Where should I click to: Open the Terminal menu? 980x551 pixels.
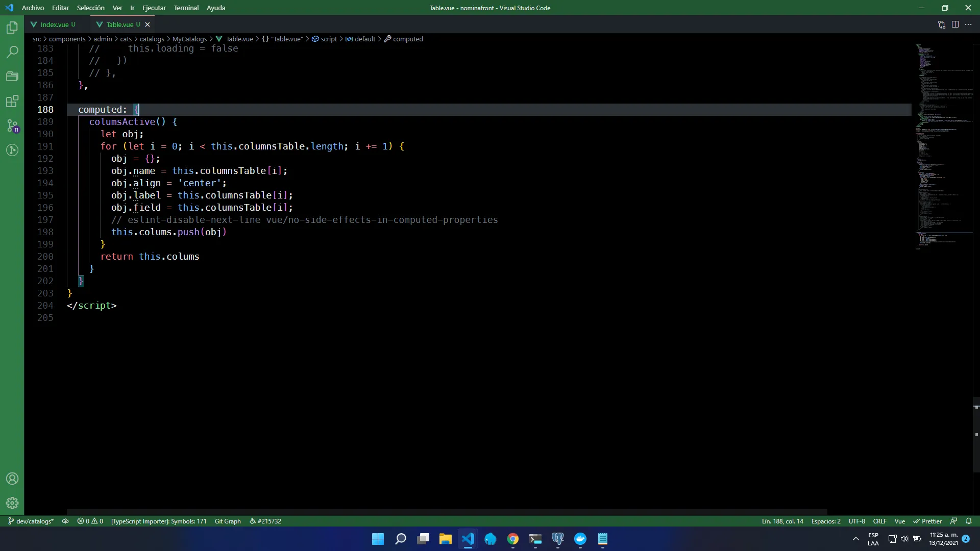coord(186,8)
